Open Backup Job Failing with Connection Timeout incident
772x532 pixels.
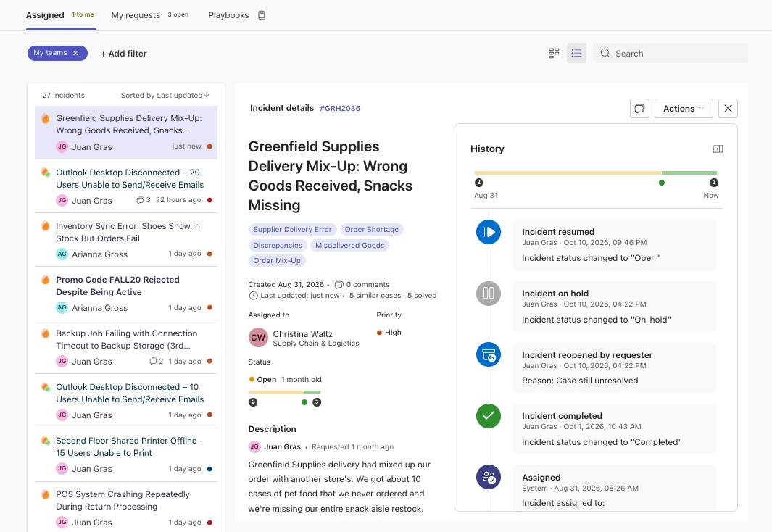click(126, 347)
